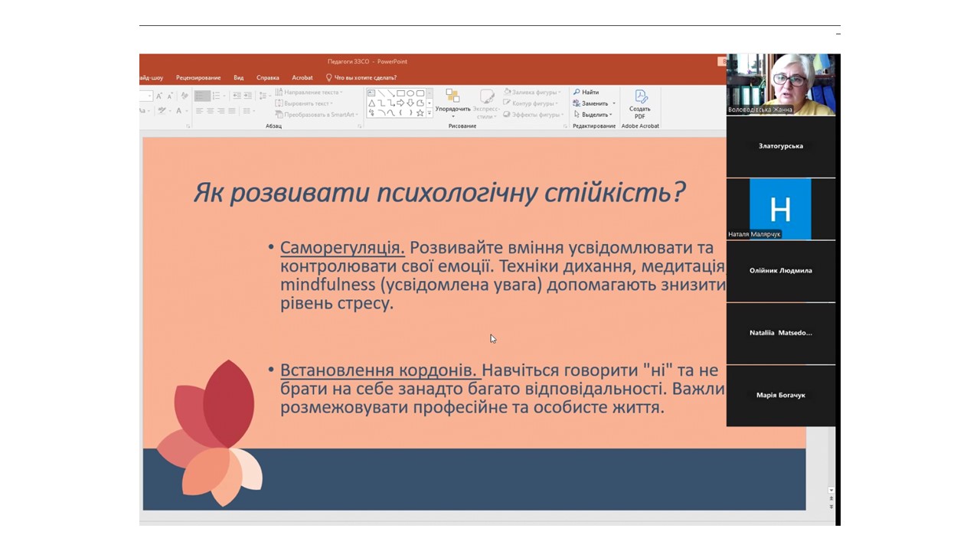Open the Эффекты фигуры dropdown
The height and width of the screenshot is (551, 980).
[534, 115]
